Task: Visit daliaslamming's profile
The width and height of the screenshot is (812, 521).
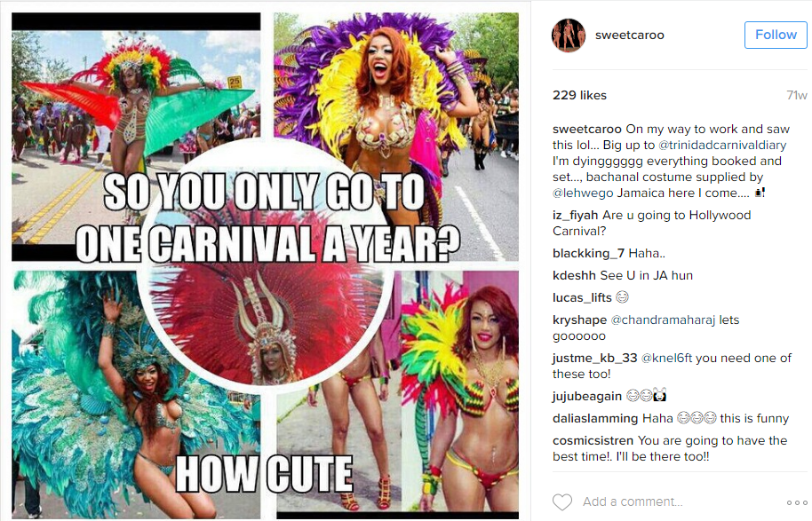Action: (595, 419)
